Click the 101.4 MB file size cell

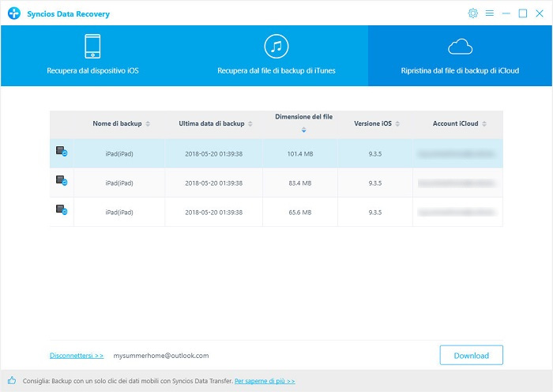[x=300, y=154]
